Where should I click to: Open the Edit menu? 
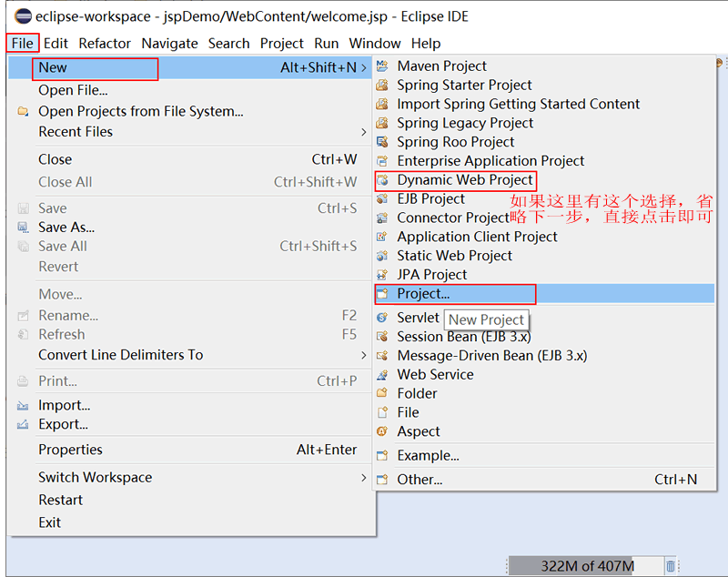(x=56, y=43)
